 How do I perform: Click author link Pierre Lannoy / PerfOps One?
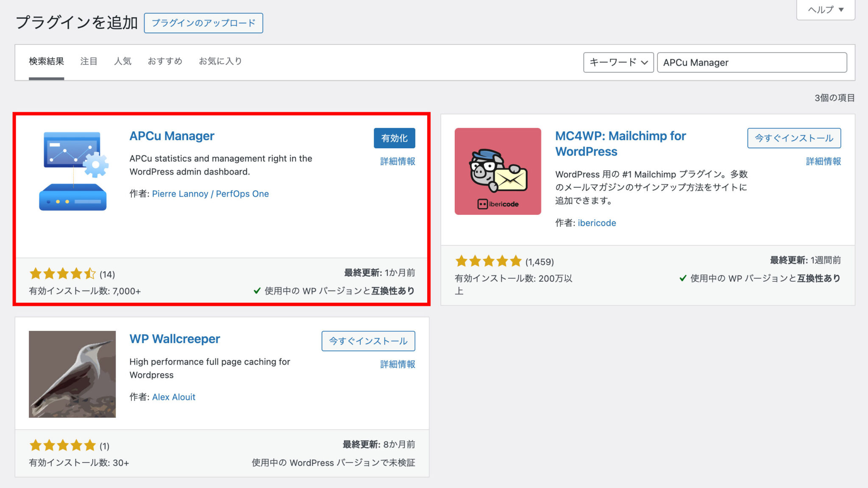click(211, 194)
